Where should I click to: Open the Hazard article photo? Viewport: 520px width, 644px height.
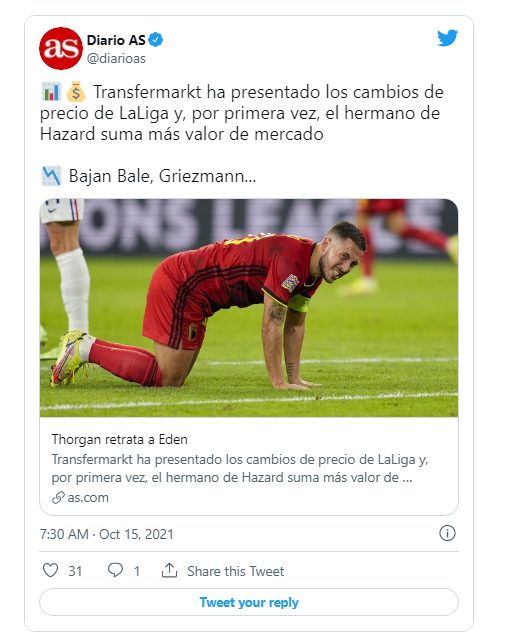coord(249,308)
